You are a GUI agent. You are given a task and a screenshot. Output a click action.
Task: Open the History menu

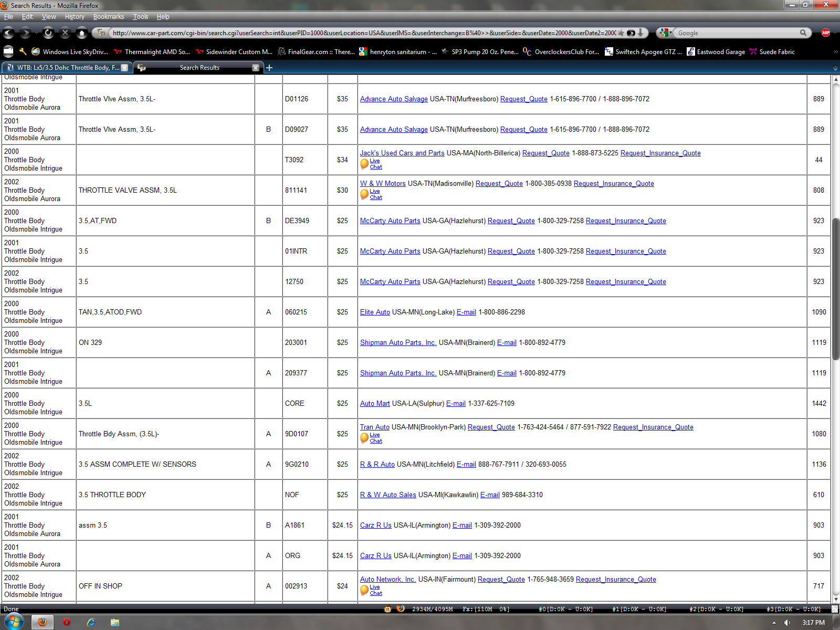75,17
